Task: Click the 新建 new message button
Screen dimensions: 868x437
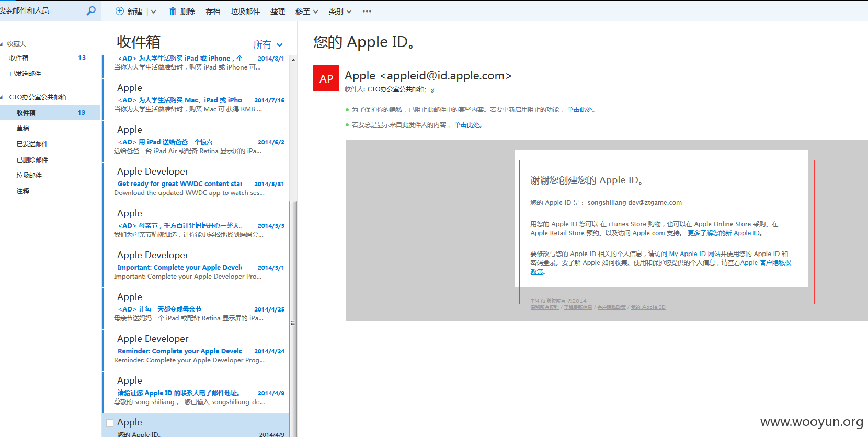Action: click(x=129, y=11)
